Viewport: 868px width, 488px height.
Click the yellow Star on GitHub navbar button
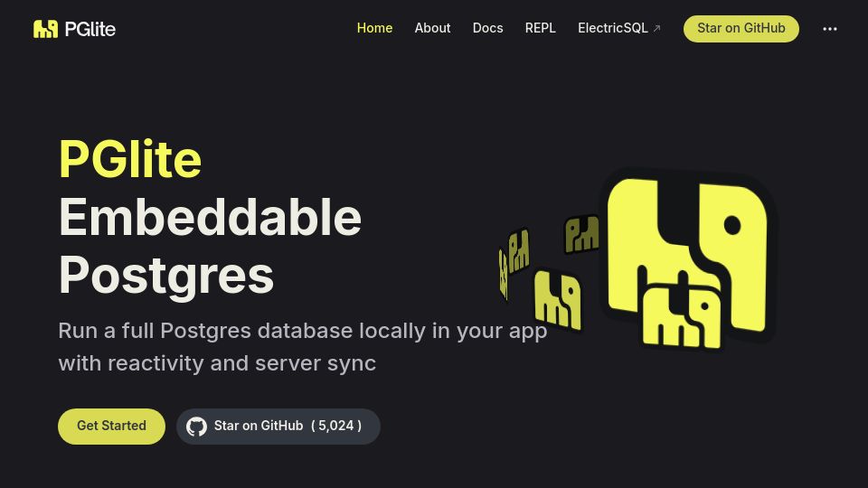741,28
